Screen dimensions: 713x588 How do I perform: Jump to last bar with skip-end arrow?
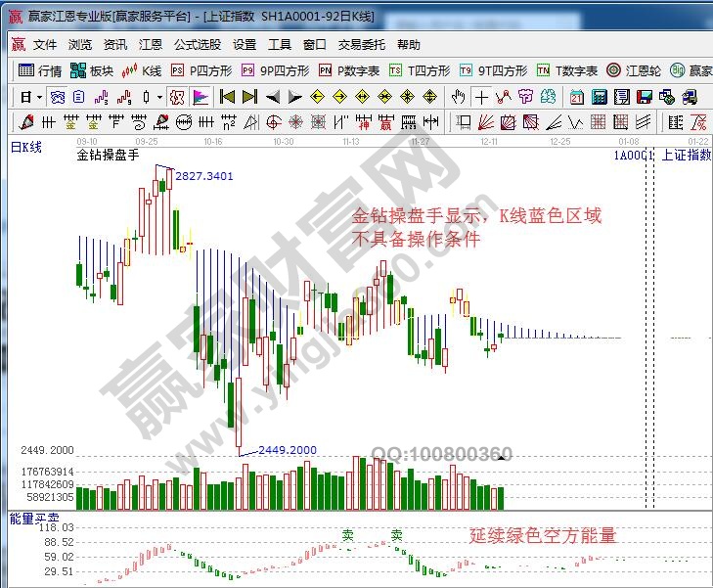pyautogui.click(x=249, y=97)
